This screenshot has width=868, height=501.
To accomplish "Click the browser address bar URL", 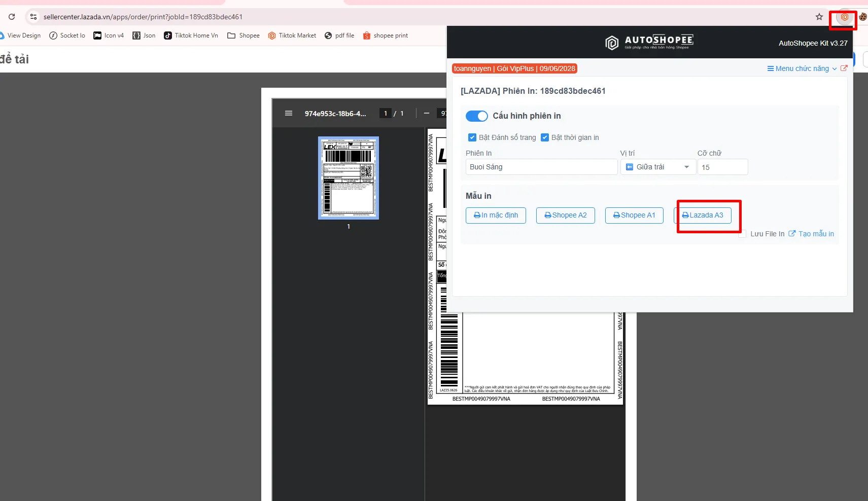I will pos(143,17).
